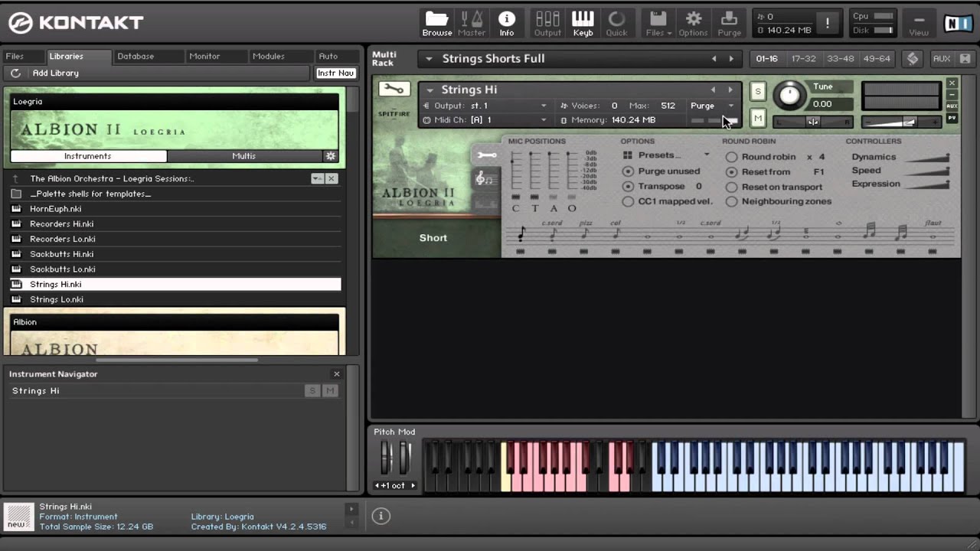Select the col legno articulation note
980x551 pixels.
click(x=616, y=233)
